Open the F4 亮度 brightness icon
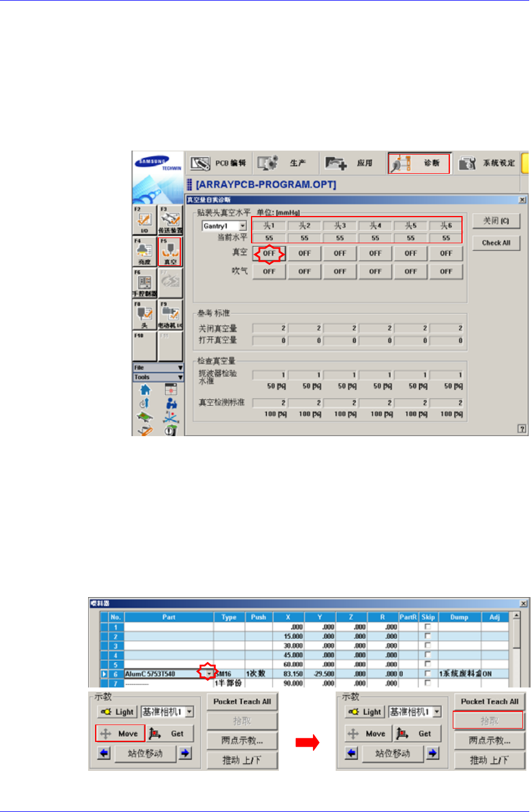Image resolution: width=531 pixels, height=812 pixels. 144,251
